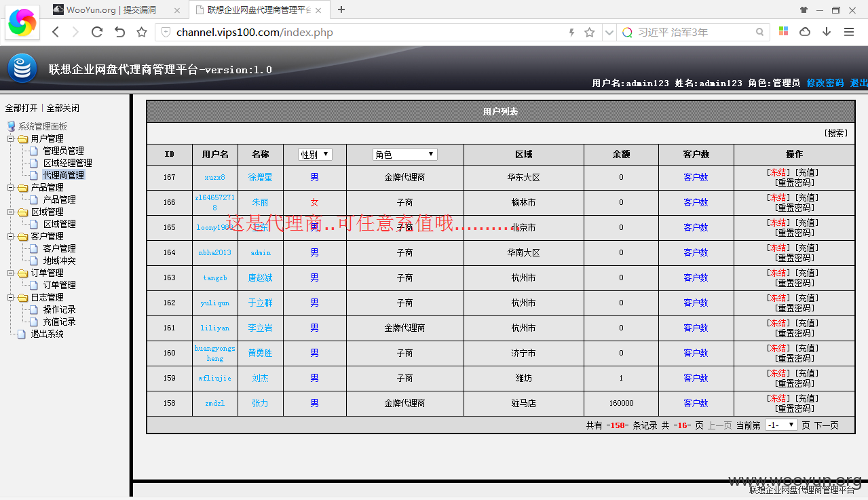Bookmark page with star icon left of address
Viewport: 868px width, 500px height.
142,32
